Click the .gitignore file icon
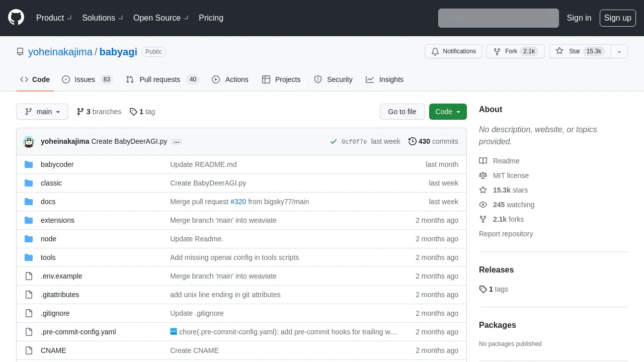This screenshot has width=644, height=362. point(29,313)
